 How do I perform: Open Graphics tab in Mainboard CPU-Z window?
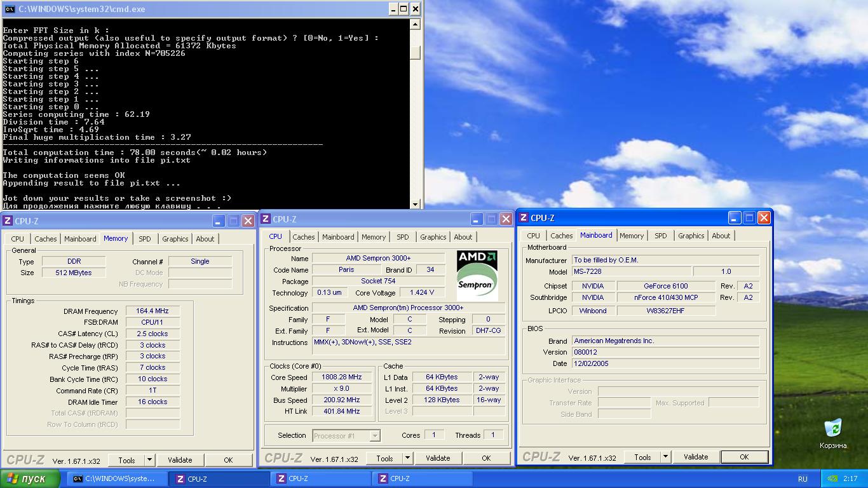coord(691,236)
